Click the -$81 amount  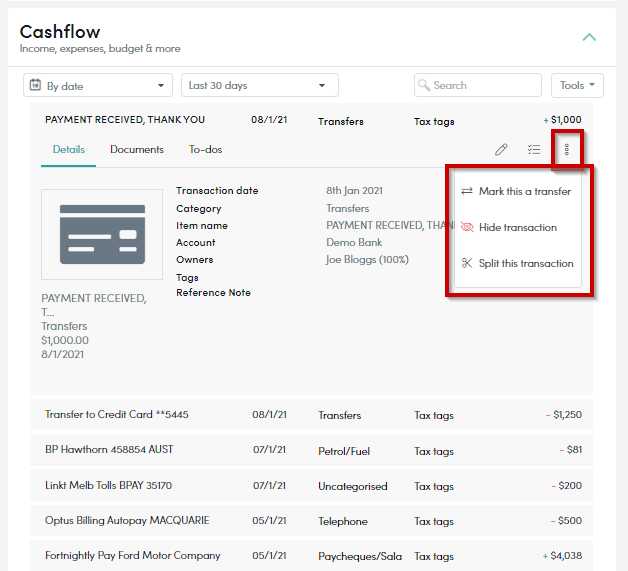tap(571, 450)
